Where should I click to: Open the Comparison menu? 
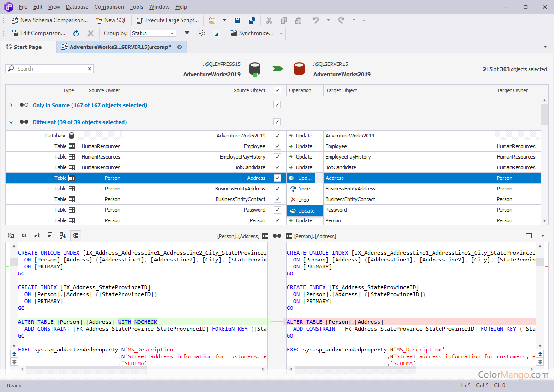[x=109, y=6]
